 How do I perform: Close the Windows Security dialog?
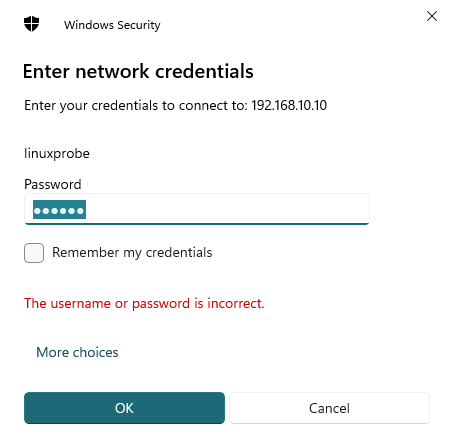[432, 16]
